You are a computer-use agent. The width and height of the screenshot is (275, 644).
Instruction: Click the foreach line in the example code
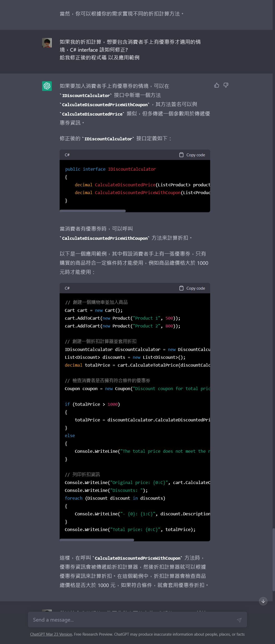115,498
